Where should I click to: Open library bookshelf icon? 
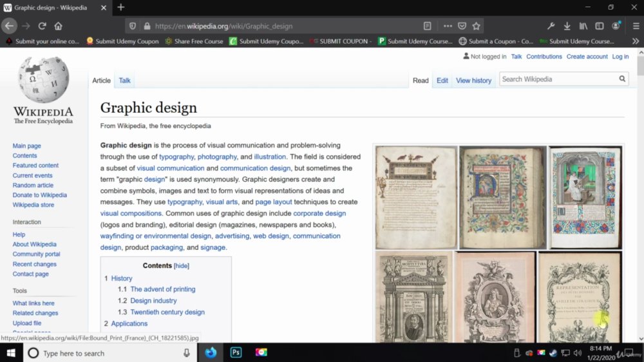(x=583, y=26)
